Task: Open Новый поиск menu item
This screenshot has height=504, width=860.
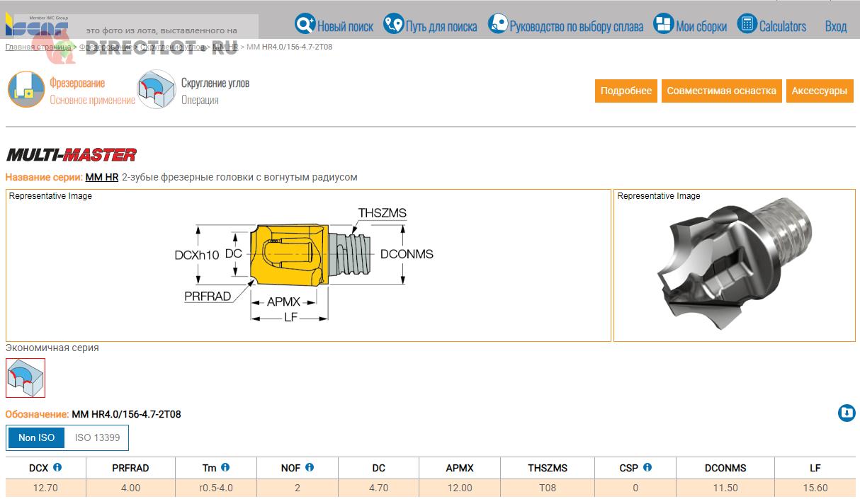Action: 345,26
